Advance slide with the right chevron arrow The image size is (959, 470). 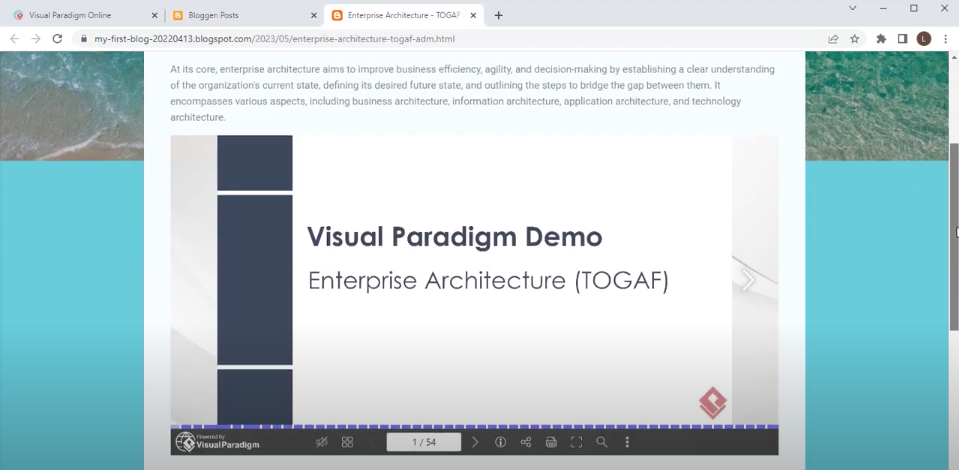[747, 281]
